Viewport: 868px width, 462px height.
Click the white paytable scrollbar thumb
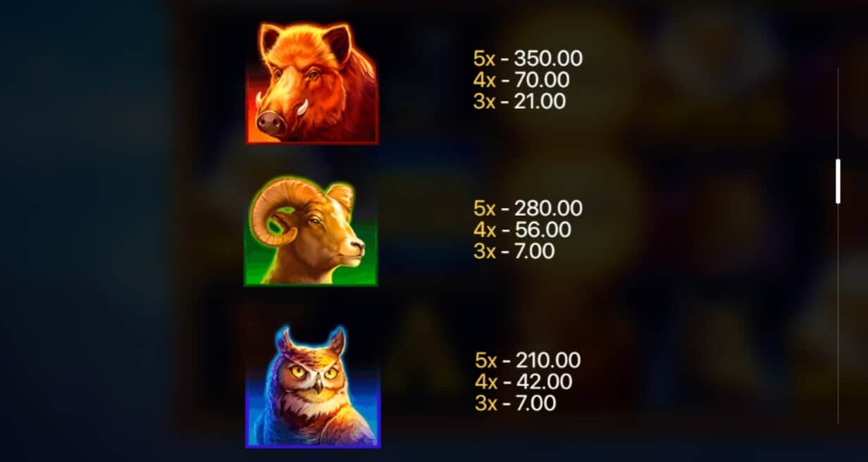pyautogui.click(x=838, y=181)
